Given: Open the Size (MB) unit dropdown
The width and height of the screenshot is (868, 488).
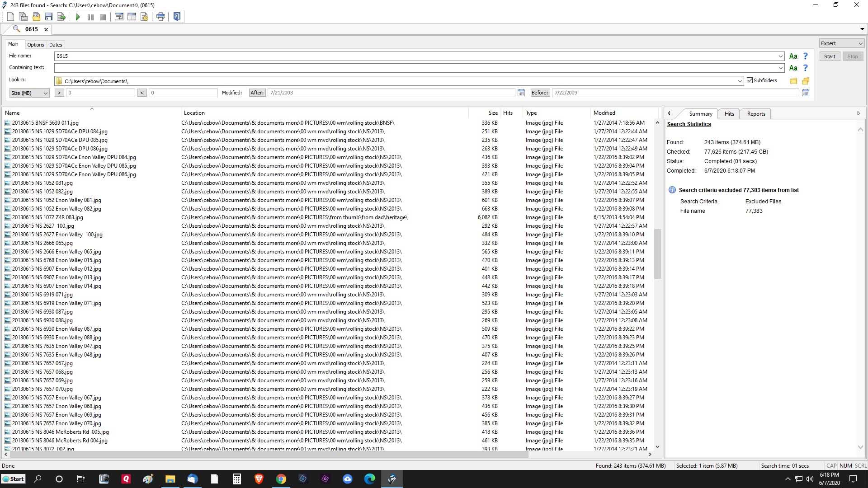Looking at the screenshot, I should point(29,93).
